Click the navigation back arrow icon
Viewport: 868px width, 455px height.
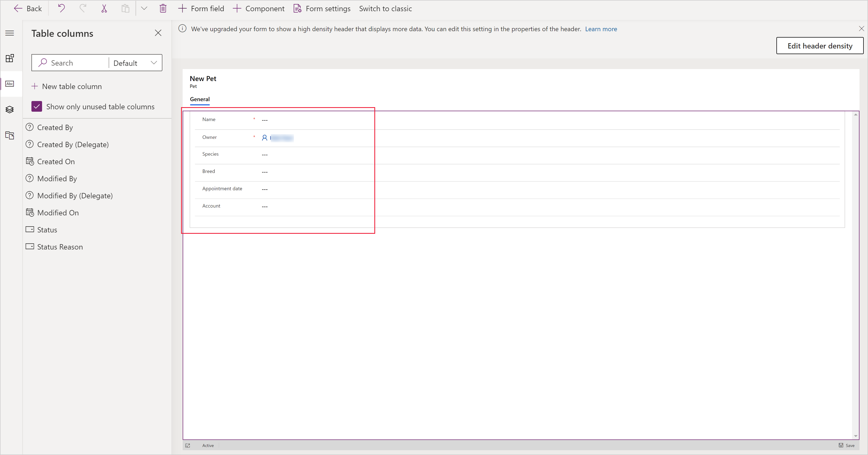[17, 9]
